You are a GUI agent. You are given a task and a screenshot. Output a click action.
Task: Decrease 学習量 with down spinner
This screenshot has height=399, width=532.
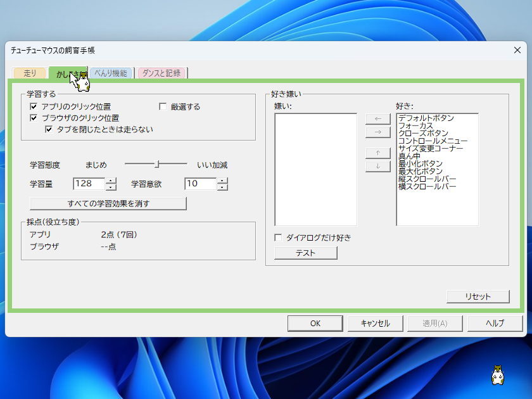click(x=111, y=187)
